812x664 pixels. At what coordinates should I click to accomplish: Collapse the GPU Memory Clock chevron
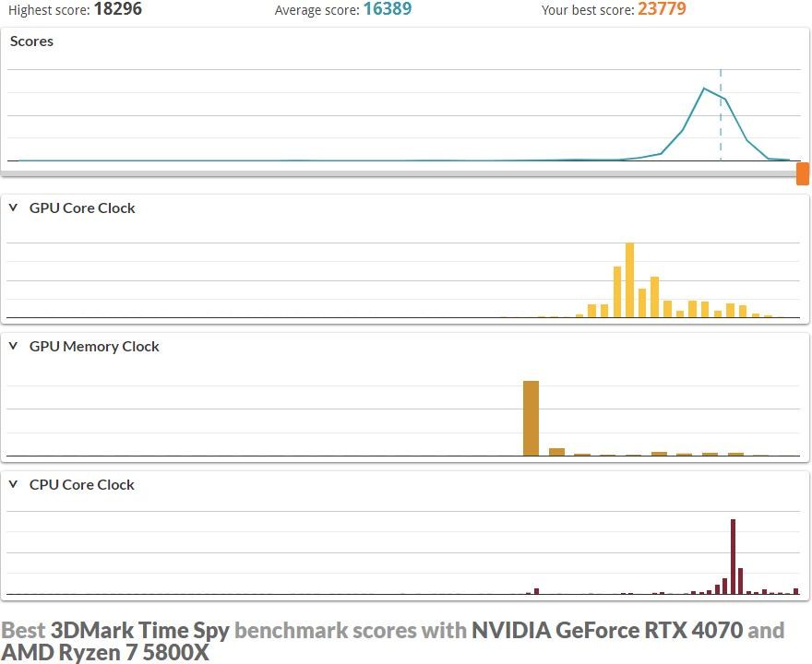tap(13, 346)
